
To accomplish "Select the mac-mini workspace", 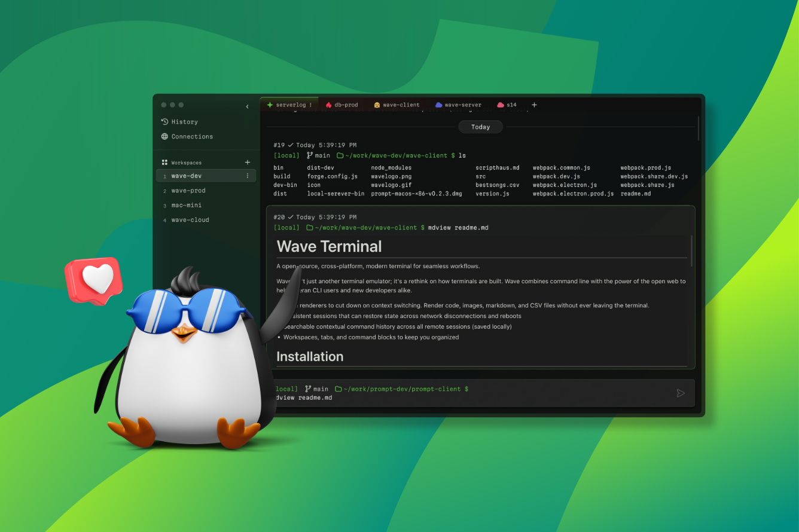I will (x=186, y=205).
